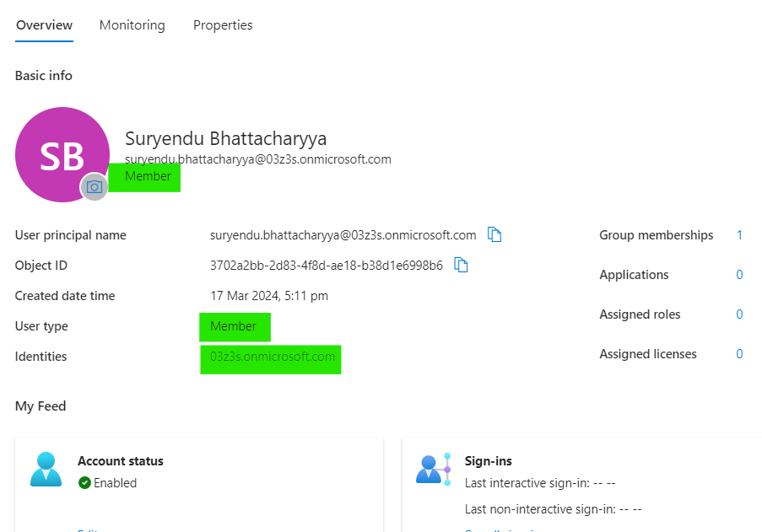Click the name Suryendu Bhattacharyya

[225, 138]
